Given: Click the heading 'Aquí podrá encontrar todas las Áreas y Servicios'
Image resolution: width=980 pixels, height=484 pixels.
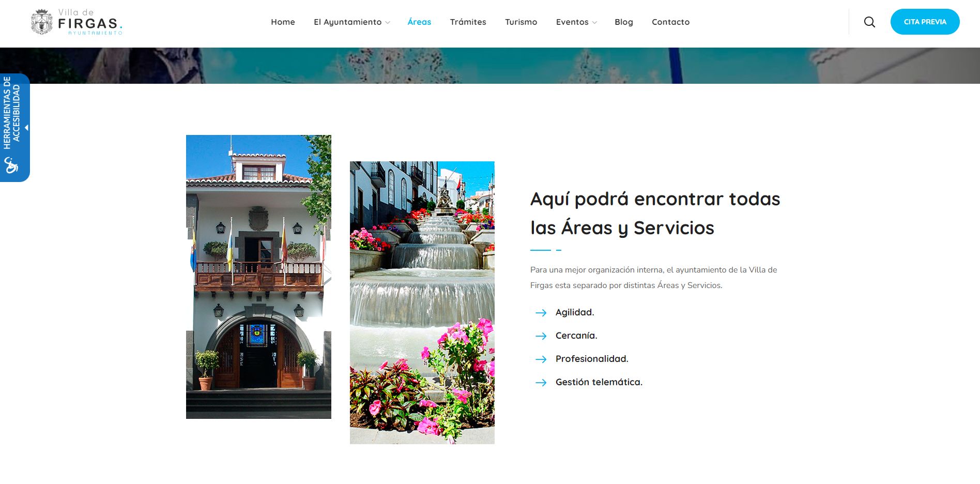Looking at the screenshot, I should [x=655, y=213].
